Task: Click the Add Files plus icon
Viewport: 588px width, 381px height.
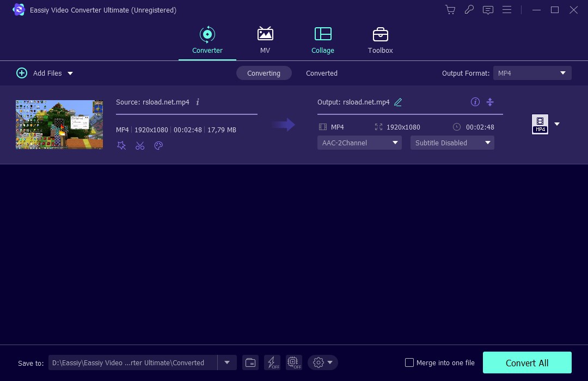Action: [22, 73]
